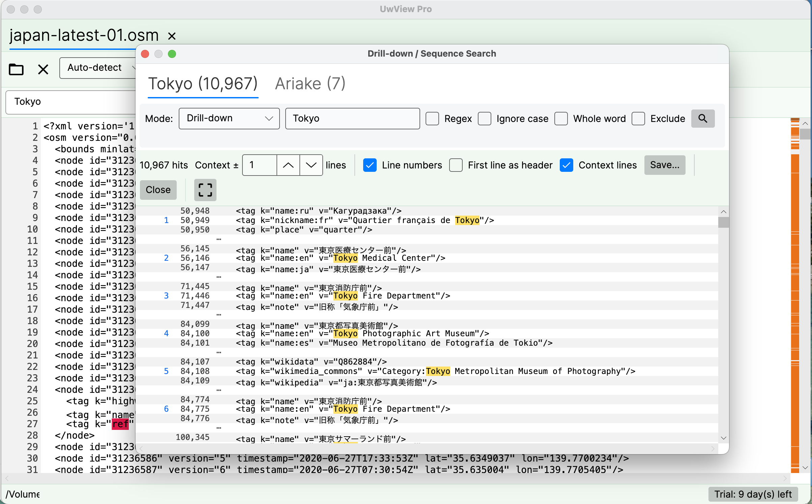
Task: Click the open folder icon in the main toolbar
Action: [16, 69]
